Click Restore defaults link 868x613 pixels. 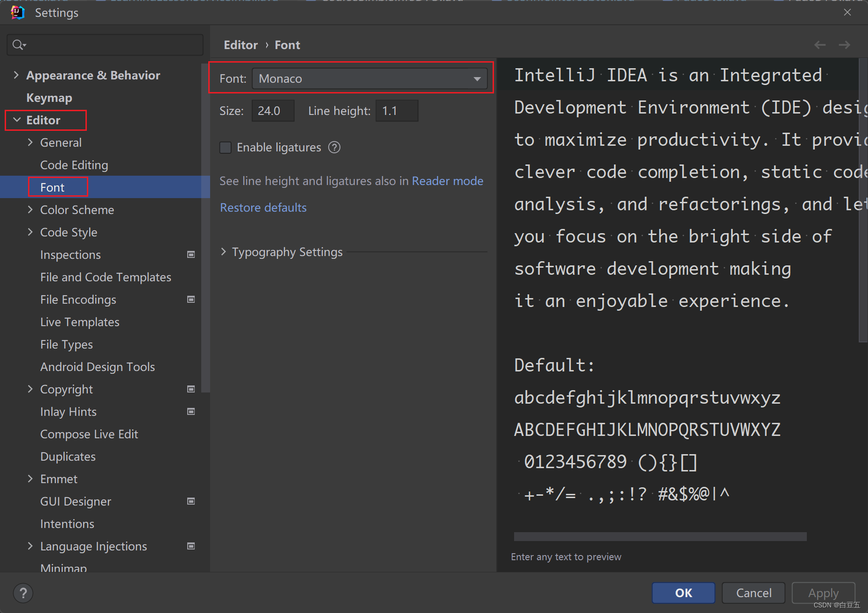(x=263, y=207)
